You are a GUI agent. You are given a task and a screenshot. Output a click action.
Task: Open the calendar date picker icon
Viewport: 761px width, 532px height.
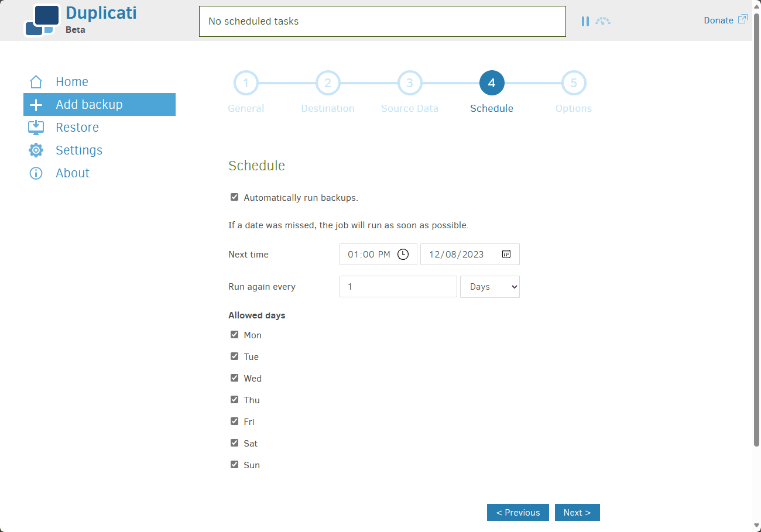(506, 254)
